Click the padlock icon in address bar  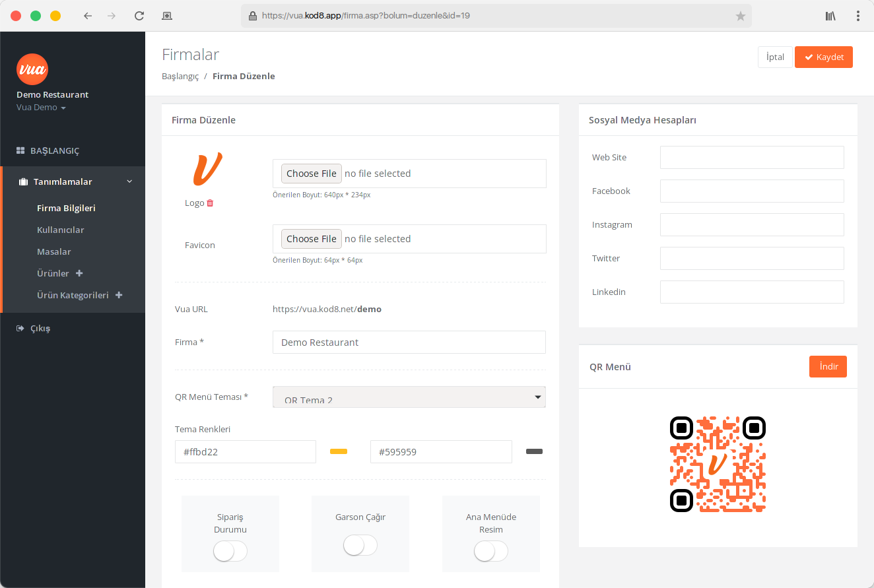point(252,16)
